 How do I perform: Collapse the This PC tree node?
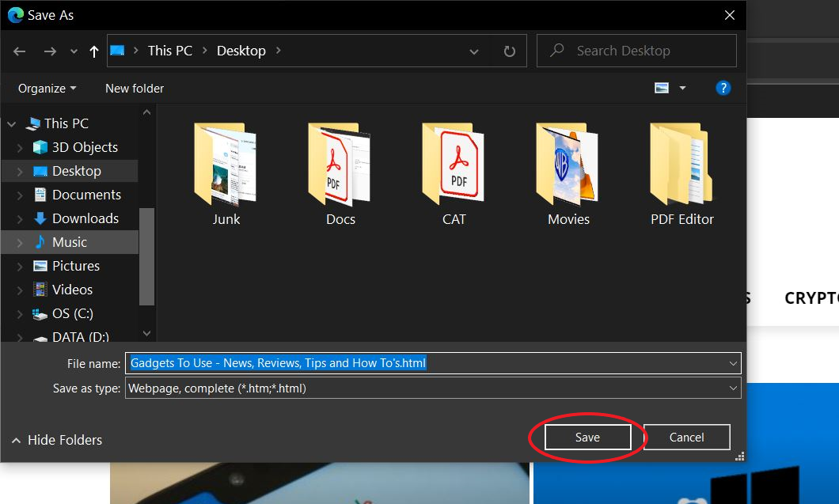pyautogui.click(x=11, y=124)
